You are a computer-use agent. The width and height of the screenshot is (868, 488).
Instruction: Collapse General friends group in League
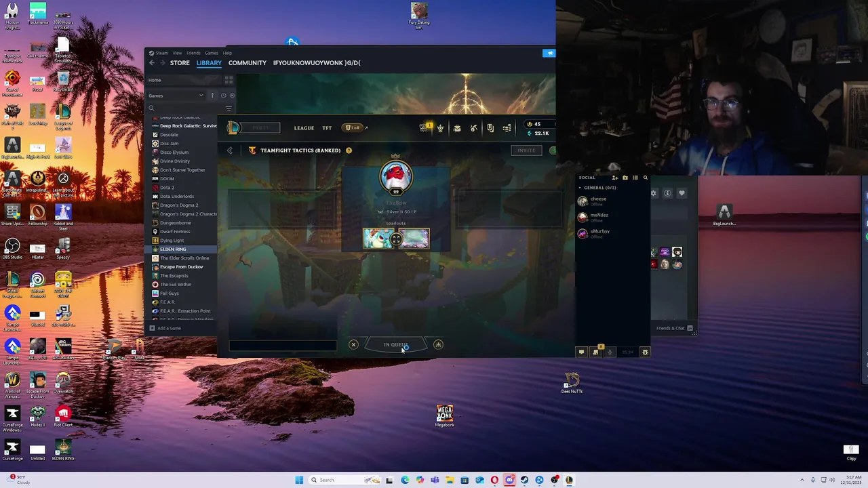pos(580,187)
